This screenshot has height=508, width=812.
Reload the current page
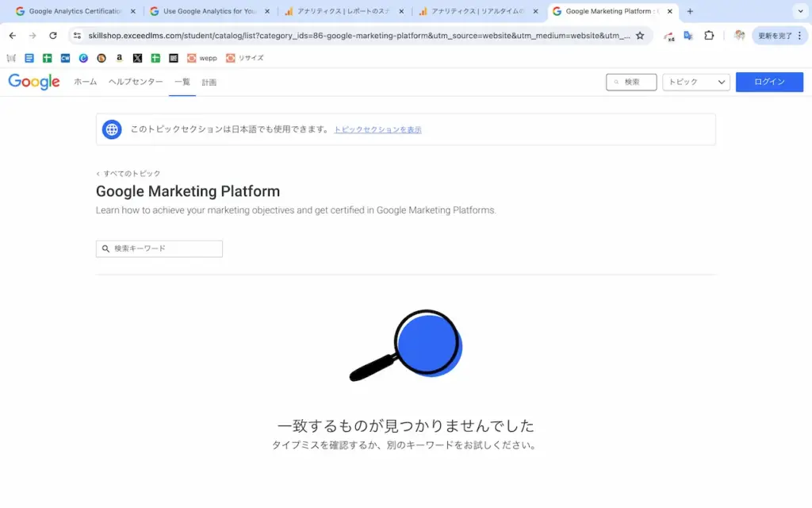[x=53, y=36]
